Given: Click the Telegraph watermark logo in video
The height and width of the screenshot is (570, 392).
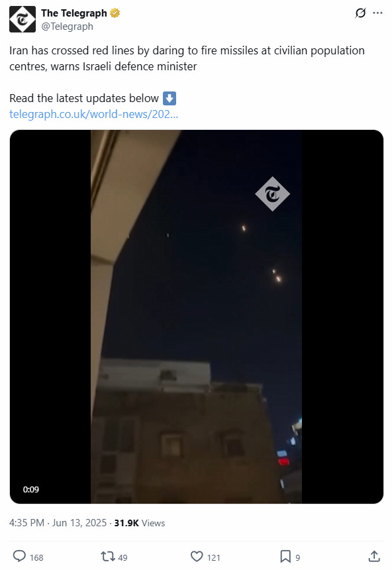Looking at the screenshot, I should 272,194.
